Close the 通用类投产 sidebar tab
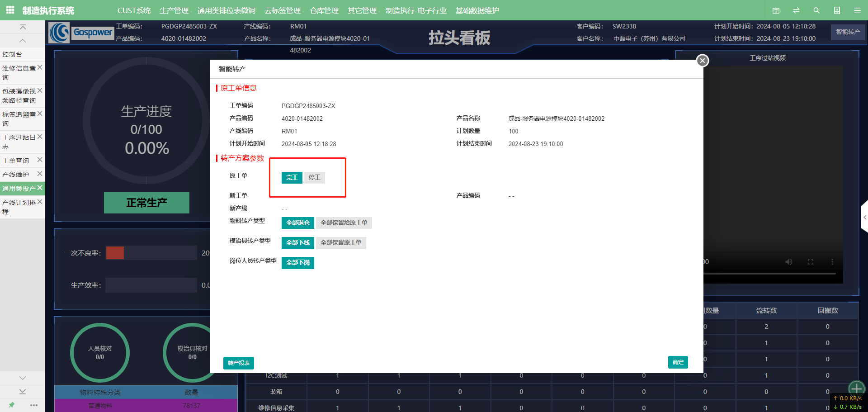The width and height of the screenshot is (868, 412). coord(40,188)
